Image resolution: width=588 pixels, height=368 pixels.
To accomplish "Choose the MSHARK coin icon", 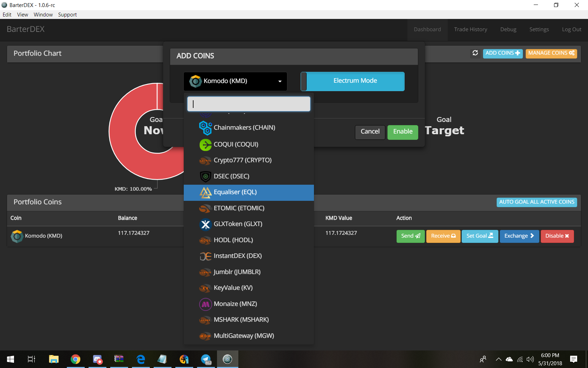I will (205, 320).
